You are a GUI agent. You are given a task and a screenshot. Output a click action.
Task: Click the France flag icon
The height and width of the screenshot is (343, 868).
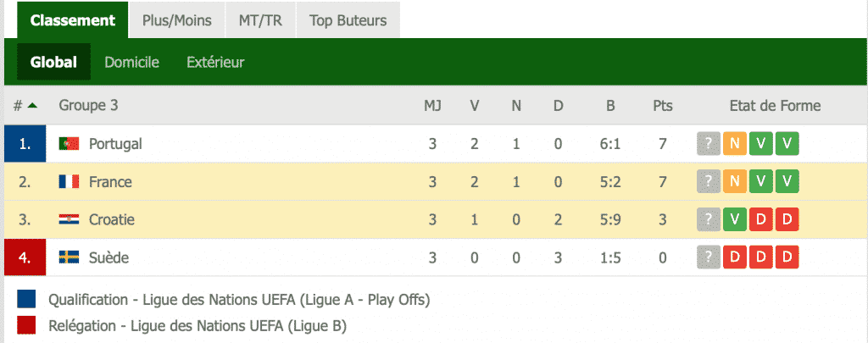tap(70, 181)
